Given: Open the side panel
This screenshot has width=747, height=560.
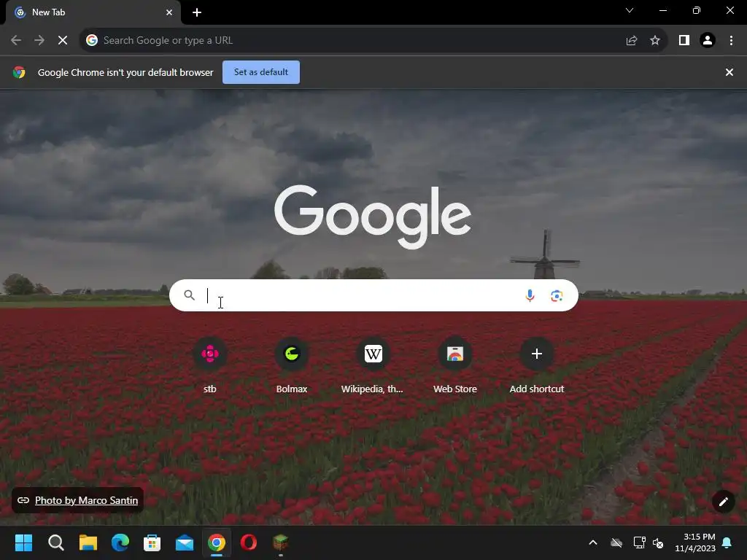Looking at the screenshot, I should click(x=684, y=41).
